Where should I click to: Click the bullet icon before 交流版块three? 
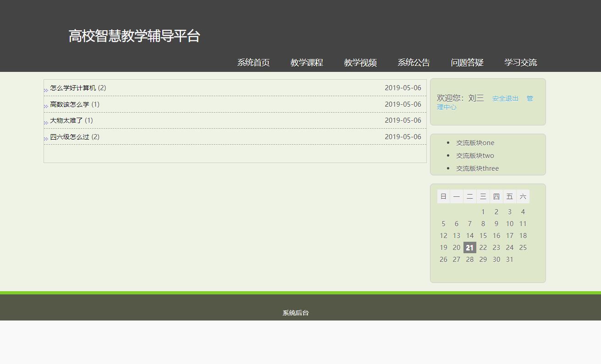pyautogui.click(x=448, y=168)
